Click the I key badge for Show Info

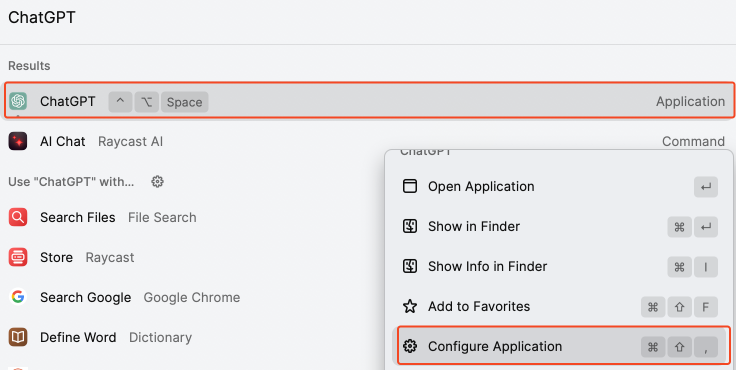pos(705,267)
